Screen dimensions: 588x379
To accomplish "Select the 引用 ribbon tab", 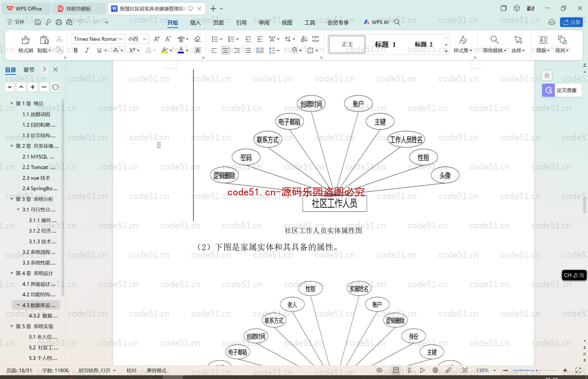I will 241,23.
